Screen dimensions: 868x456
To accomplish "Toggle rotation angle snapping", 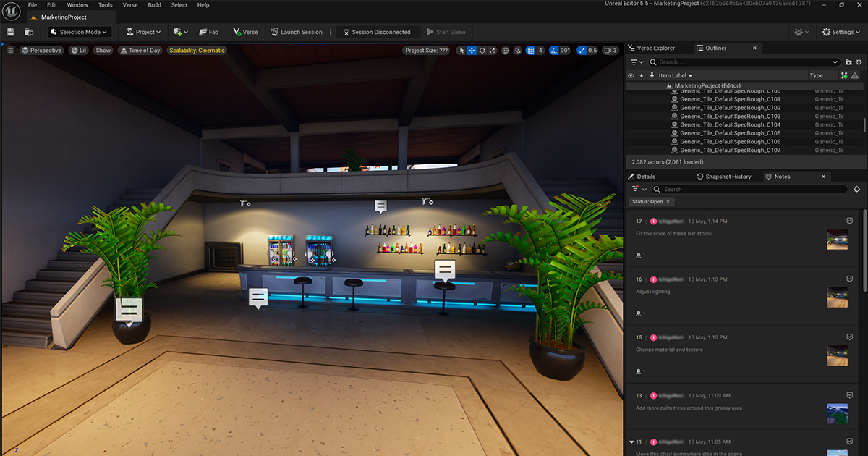I will pyautogui.click(x=553, y=51).
